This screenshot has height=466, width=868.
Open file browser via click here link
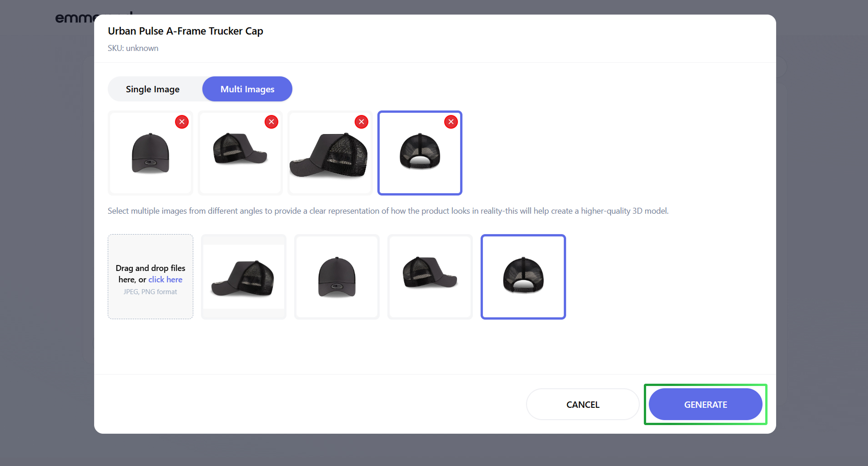(x=166, y=280)
